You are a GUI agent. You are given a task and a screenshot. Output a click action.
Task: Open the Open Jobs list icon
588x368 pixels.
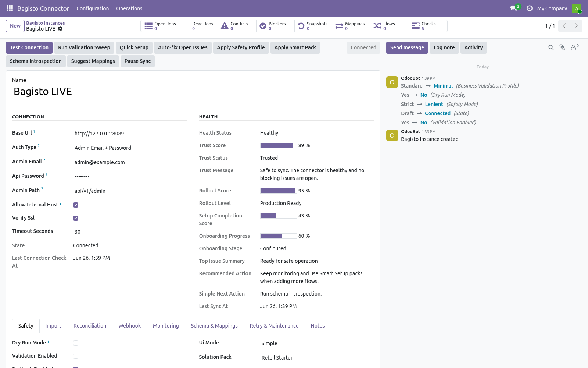tap(148, 26)
